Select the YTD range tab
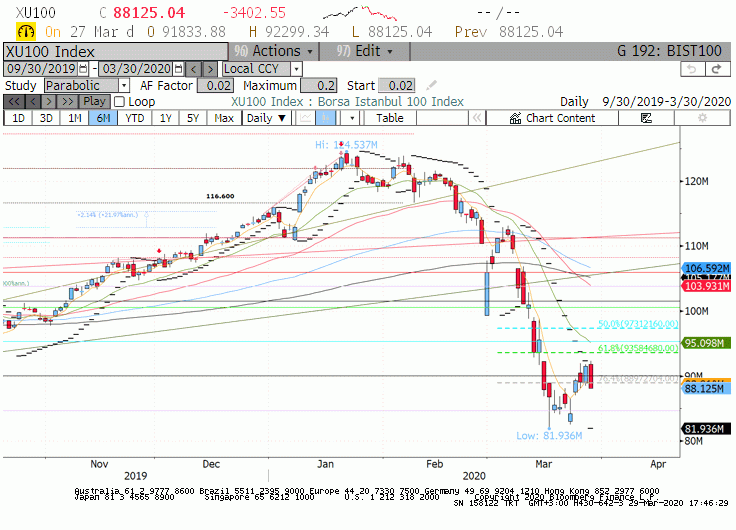 coord(135,118)
